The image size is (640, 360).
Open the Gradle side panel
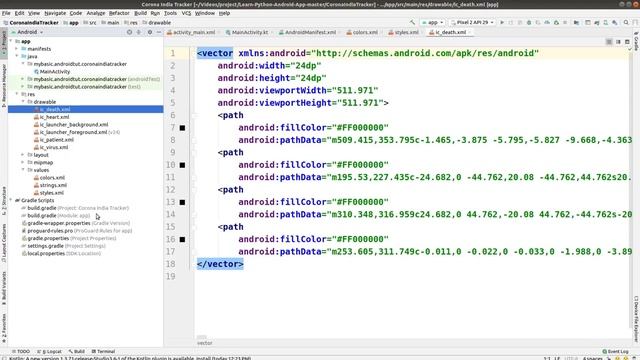click(636, 41)
